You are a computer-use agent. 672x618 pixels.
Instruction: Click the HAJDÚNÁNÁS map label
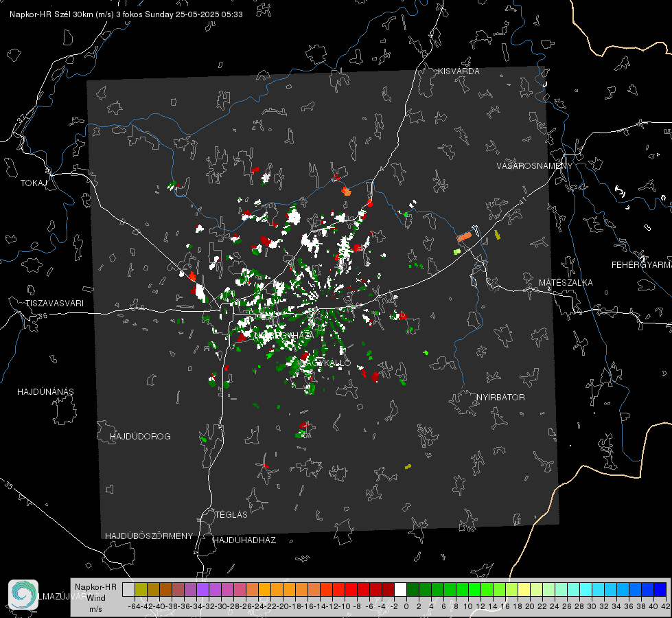(45, 392)
